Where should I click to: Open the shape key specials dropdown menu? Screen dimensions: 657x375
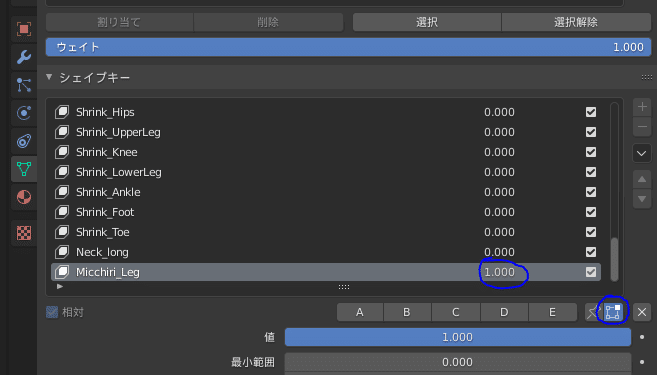642,153
